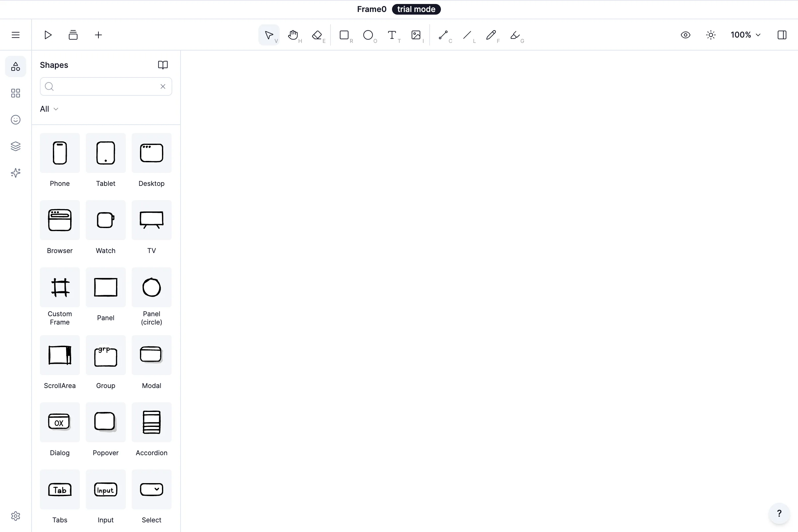This screenshot has width=798, height=532.
Task: Select the Rectangle tool
Action: point(344,35)
